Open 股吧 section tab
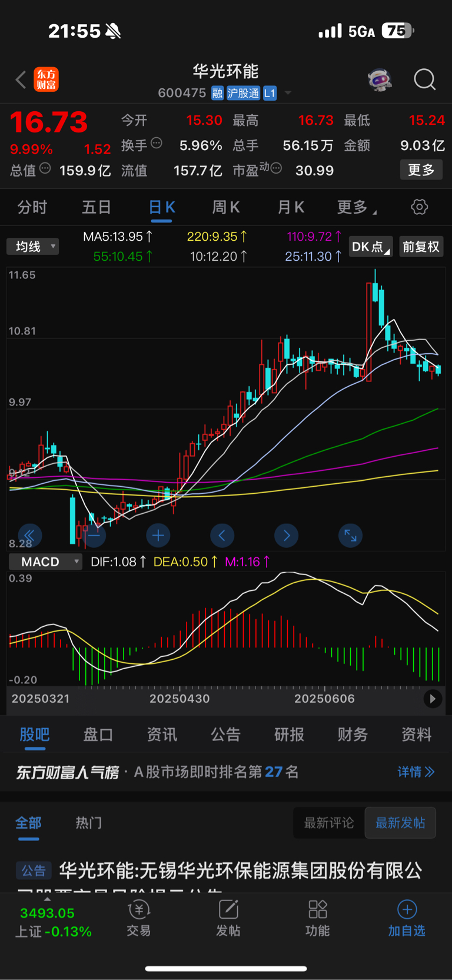The width and height of the screenshot is (452, 980). pyautogui.click(x=35, y=735)
